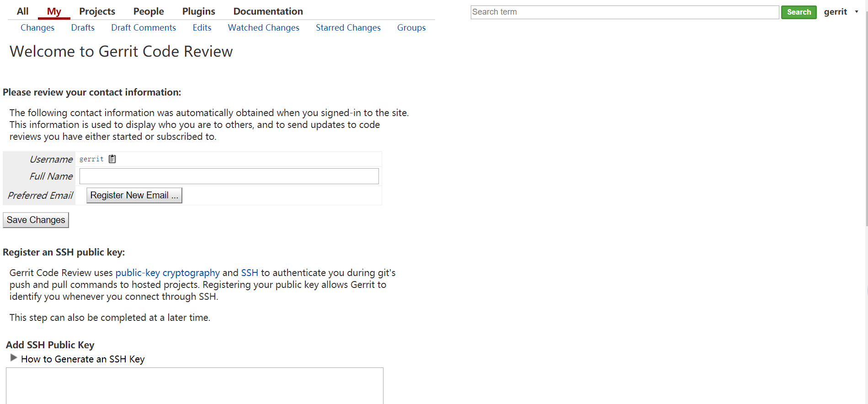Image resolution: width=868 pixels, height=404 pixels.
Task: Click the green Search button
Action: 799,12
